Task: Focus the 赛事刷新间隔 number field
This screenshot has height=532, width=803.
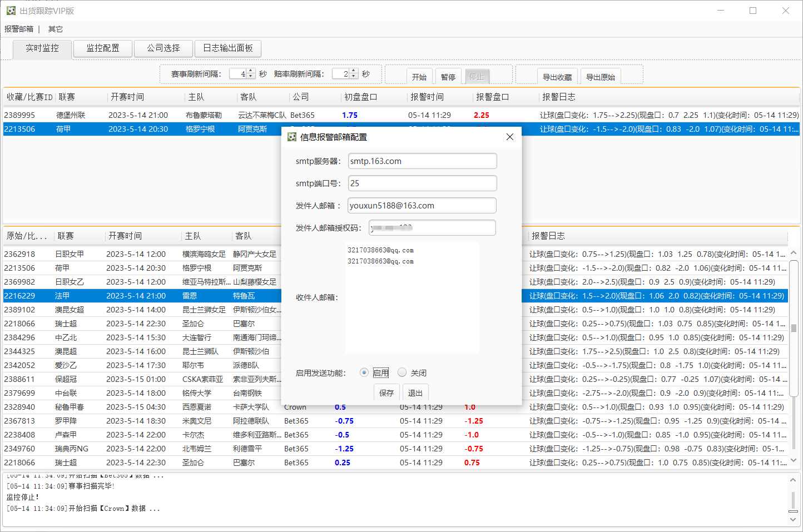Action: click(238, 74)
